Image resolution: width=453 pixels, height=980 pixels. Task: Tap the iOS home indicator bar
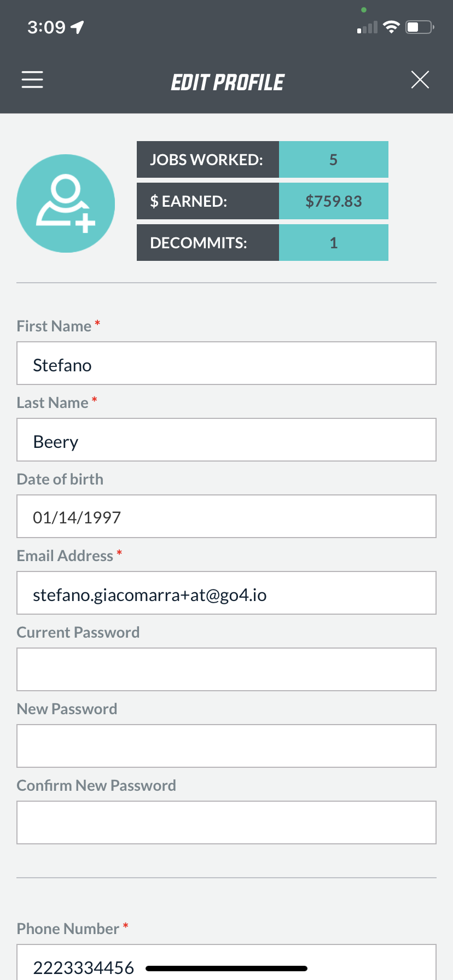pyautogui.click(x=226, y=969)
